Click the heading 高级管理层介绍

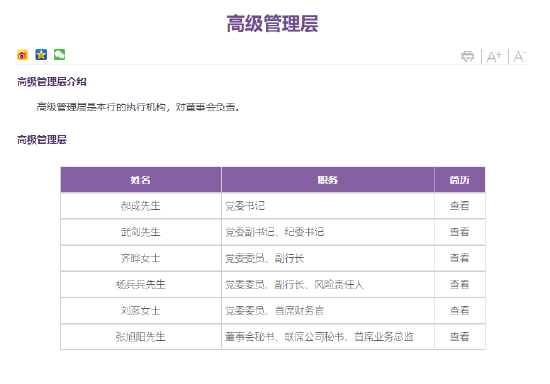coord(52,82)
